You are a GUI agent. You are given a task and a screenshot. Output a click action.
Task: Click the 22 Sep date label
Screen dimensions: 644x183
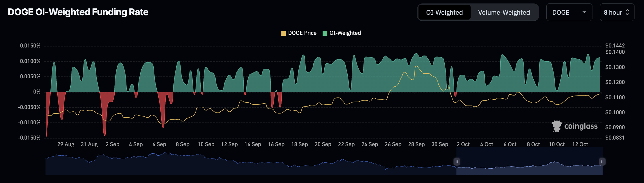(346, 144)
